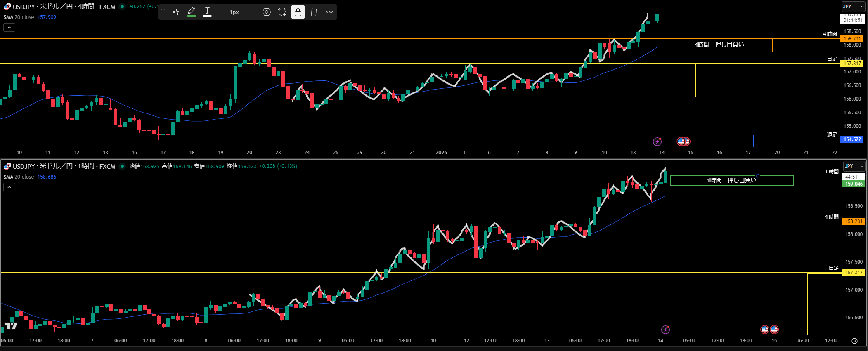868x351 pixels.
Task: Open drawing settings hexagon icon
Action: tap(267, 12)
